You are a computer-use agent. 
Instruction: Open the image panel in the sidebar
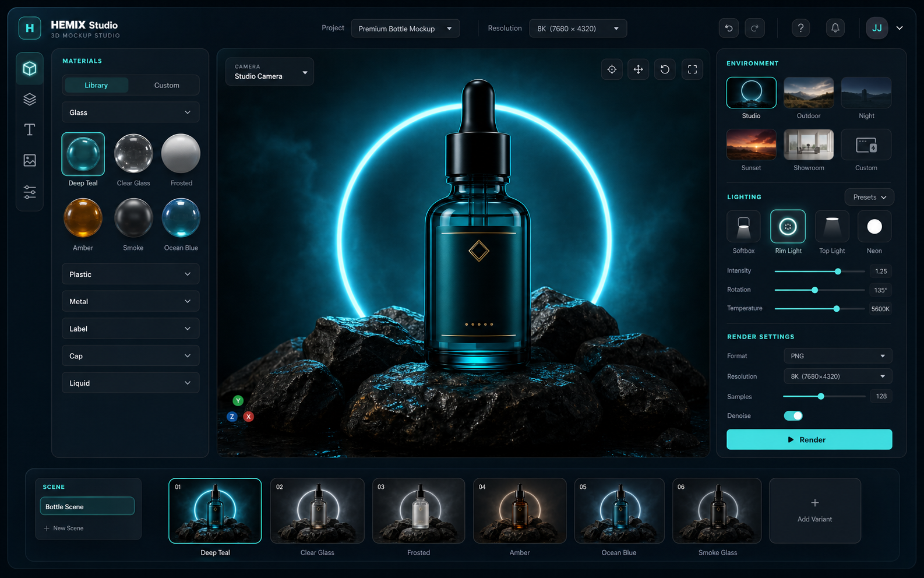point(30,160)
